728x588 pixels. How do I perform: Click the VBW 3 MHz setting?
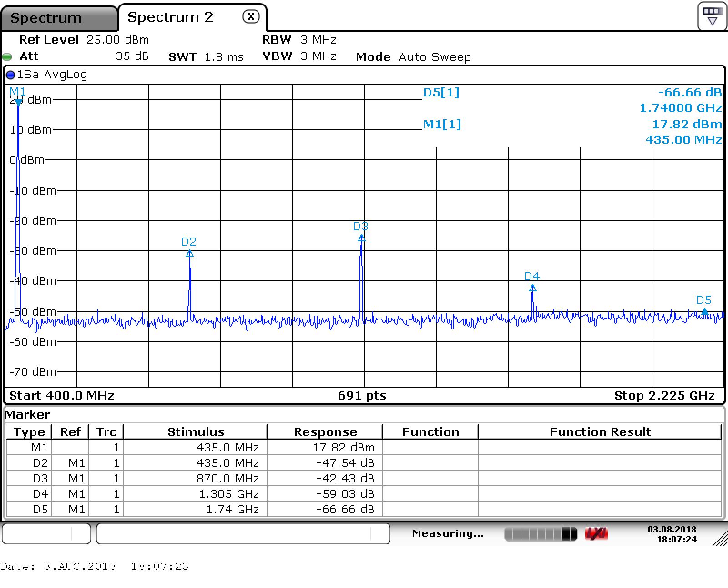299,56
